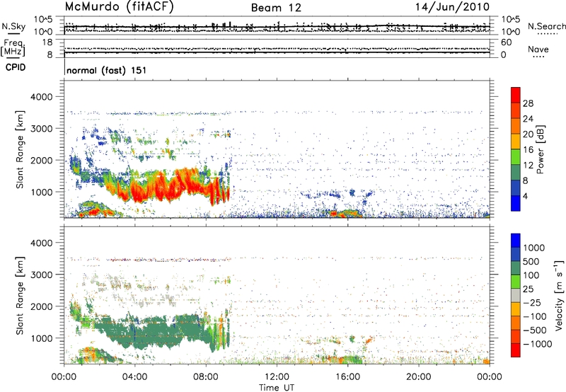
Task: Click the red swatch at top of Power colorbar
Action: point(516,95)
